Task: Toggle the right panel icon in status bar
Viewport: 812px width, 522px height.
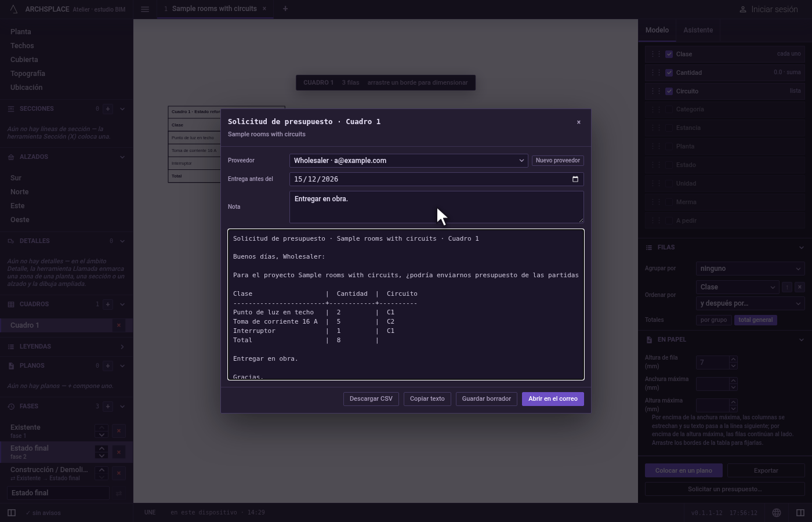Action: 800,513
